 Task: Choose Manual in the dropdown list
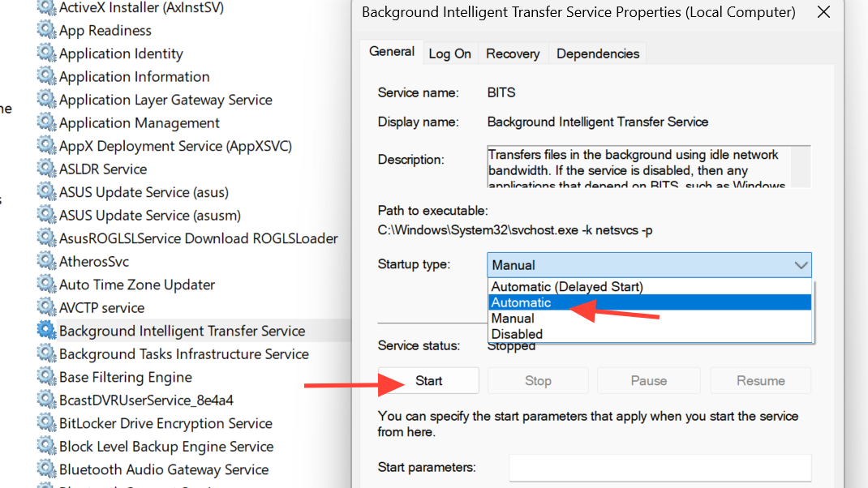[513, 319]
